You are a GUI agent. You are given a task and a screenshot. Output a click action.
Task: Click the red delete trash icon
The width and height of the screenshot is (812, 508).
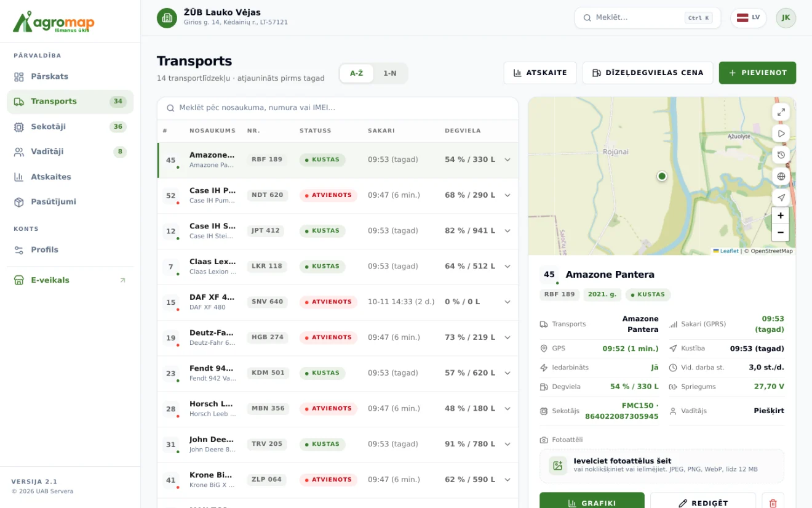click(x=773, y=502)
